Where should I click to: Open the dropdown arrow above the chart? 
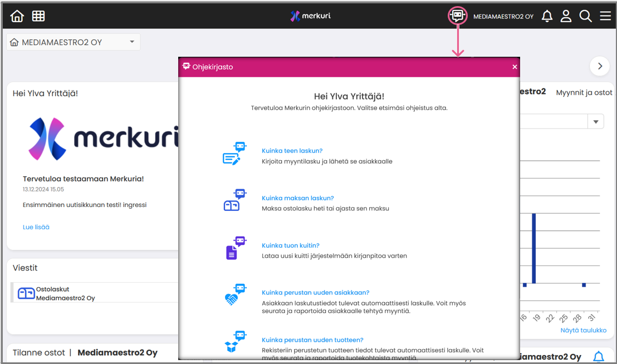(596, 122)
